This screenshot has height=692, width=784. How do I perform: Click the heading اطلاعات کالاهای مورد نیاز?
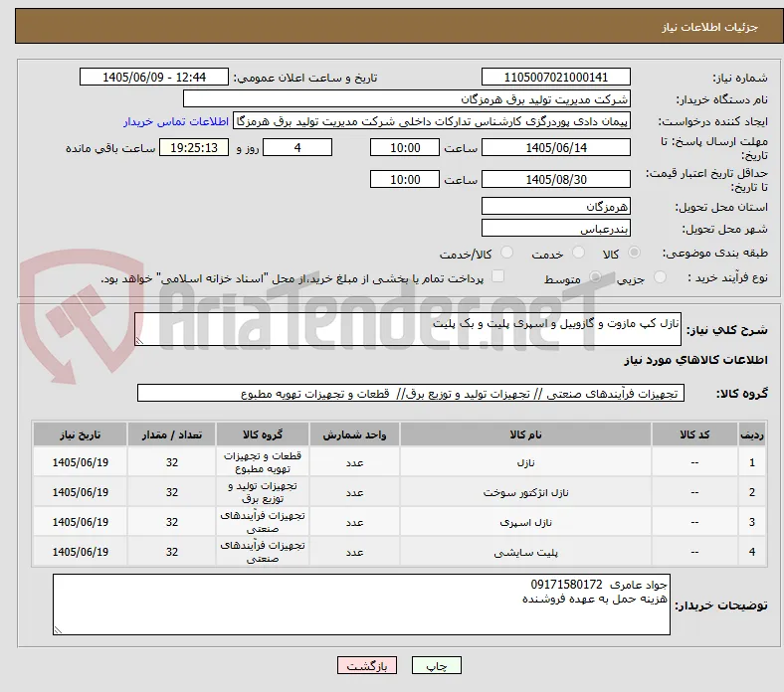[x=695, y=360]
